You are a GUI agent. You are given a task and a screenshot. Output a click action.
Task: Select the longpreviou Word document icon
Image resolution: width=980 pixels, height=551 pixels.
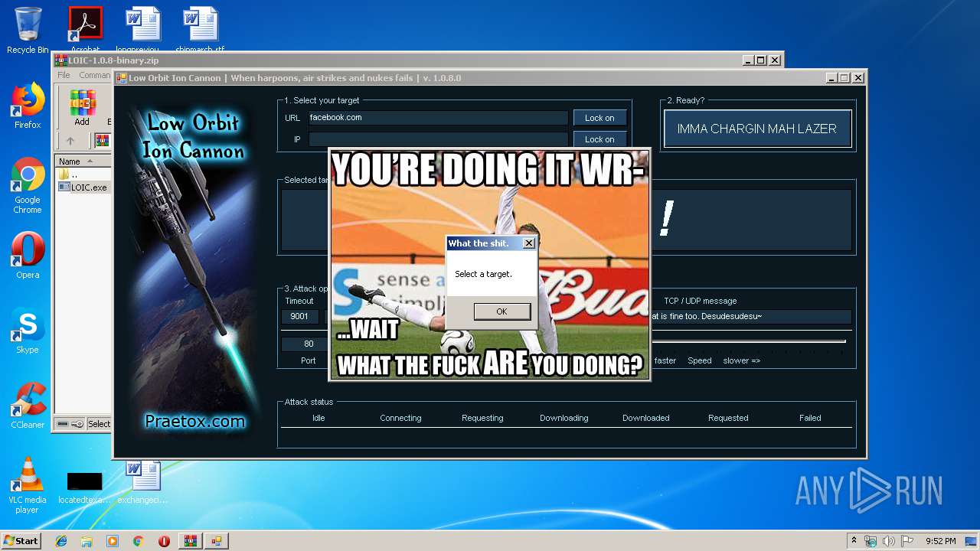[142, 31]
